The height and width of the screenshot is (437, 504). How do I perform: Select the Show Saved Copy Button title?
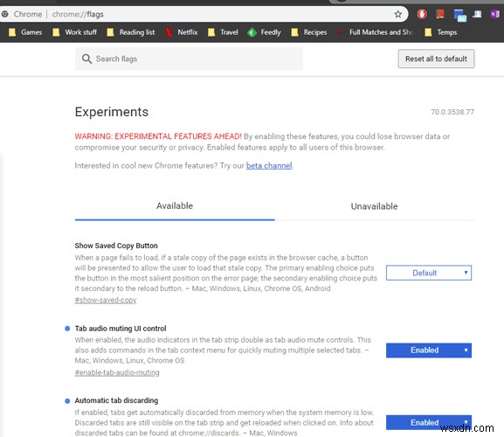click(x=116, y=246)
